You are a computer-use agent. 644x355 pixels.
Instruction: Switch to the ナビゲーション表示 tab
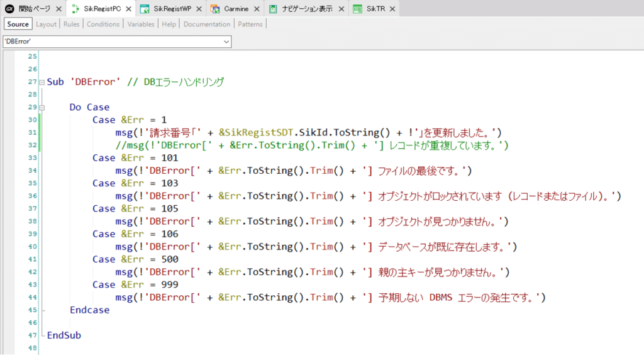(309, 9)
